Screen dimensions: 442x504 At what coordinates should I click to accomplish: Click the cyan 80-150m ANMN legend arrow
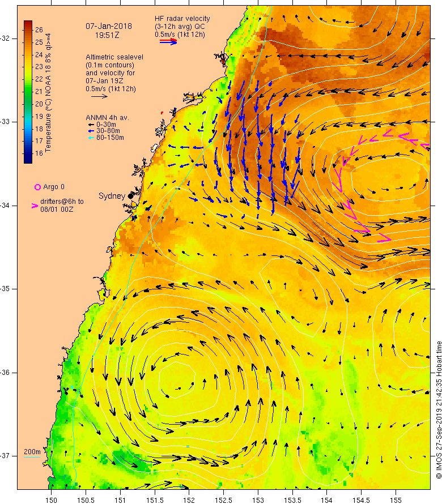coord(91,138)
